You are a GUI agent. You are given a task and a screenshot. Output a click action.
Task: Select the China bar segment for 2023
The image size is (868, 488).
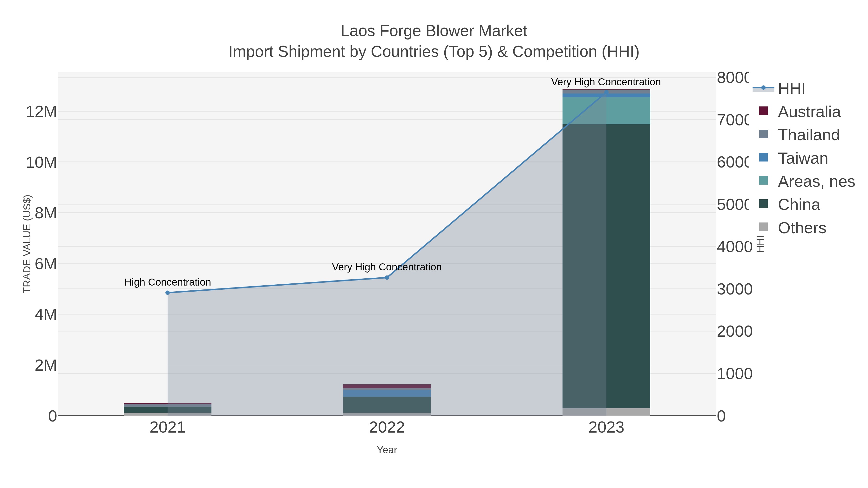tap(606, 266)
